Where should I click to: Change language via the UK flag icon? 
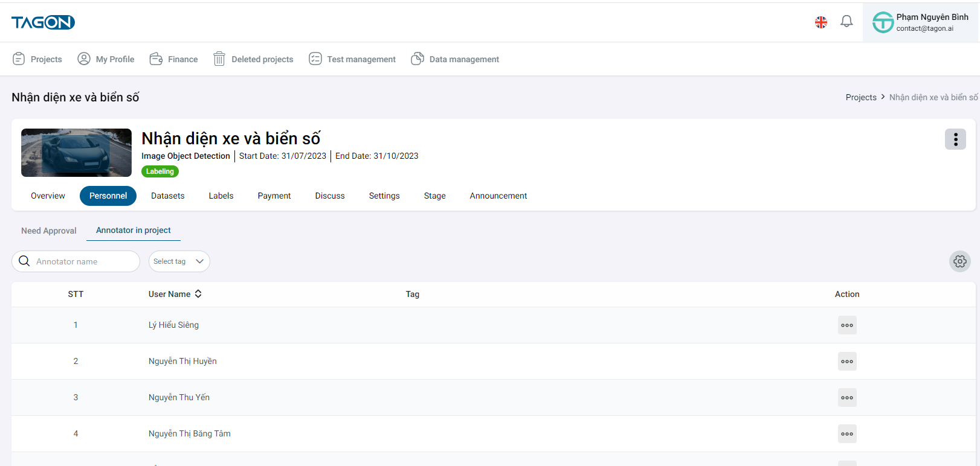click(820, 22)
